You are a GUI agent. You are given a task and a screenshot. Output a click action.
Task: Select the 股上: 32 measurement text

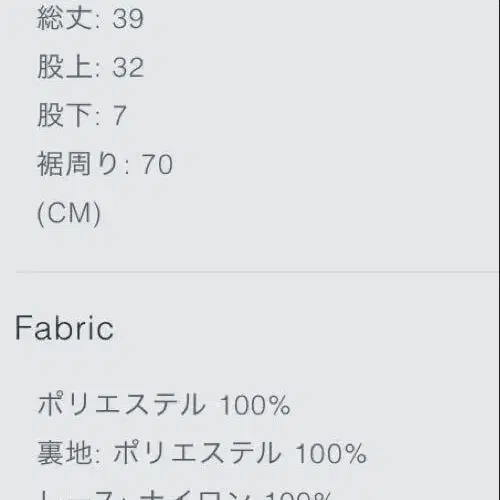click(90, 67)
